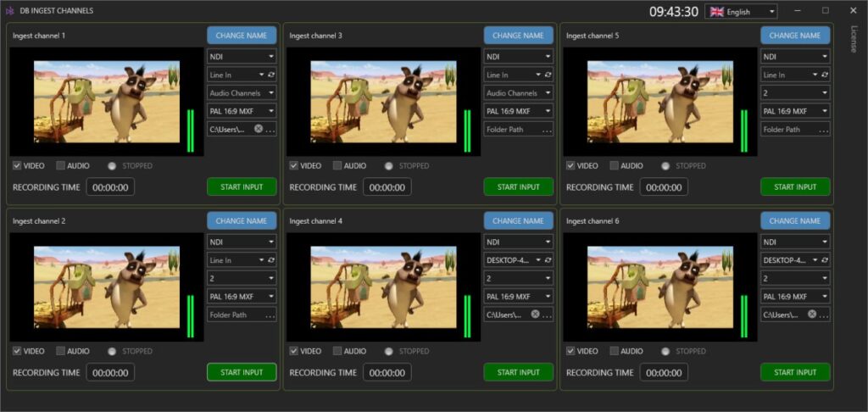This screenshot has height=412, width=868.
Task: Refresh source list for Ingest channel 1
Action: (271, 75)
